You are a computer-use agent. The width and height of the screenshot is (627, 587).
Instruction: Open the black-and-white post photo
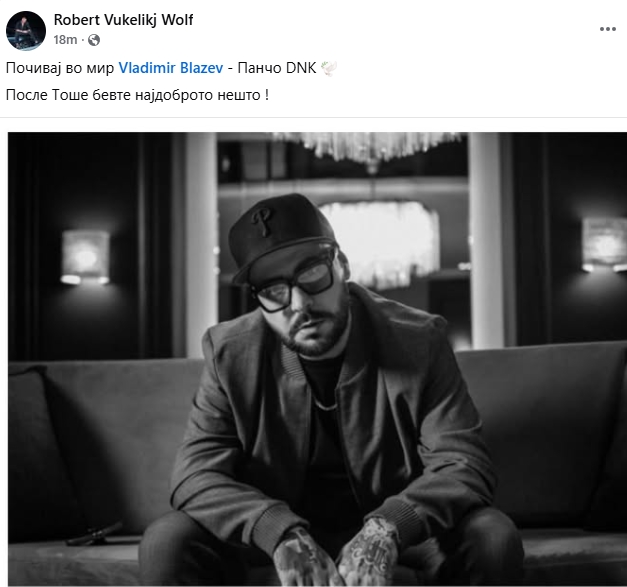(x=317, y=359)
